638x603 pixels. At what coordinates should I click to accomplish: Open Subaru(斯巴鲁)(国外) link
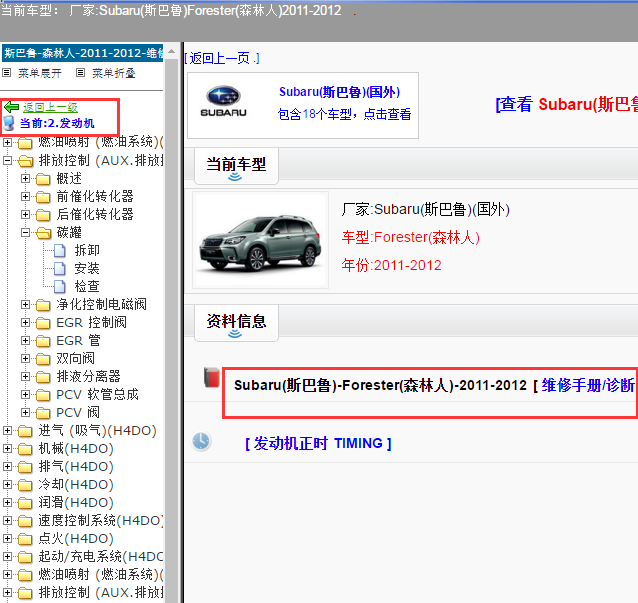tap(340, 92)
